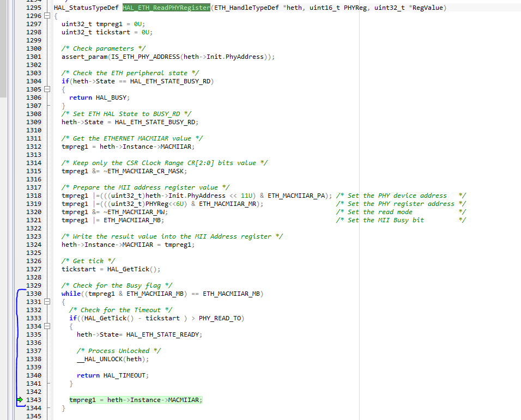
Task: Click line number 1330 in the gutter
Action: point(34,294)
